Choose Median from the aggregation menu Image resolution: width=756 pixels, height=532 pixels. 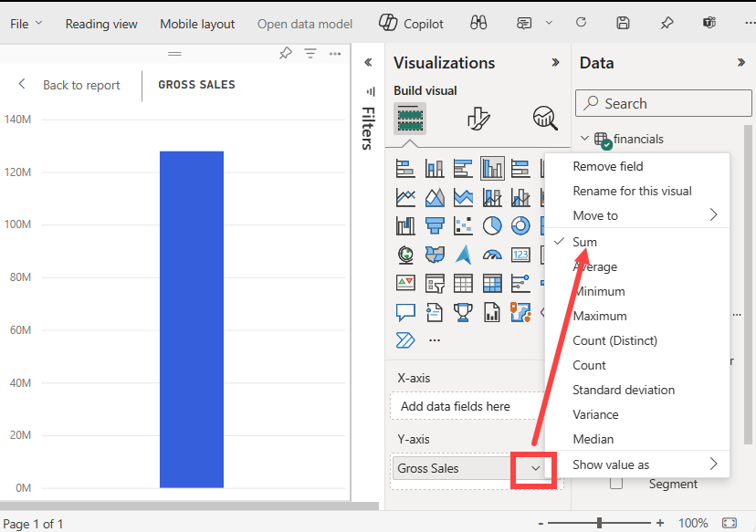pos(593,439)
